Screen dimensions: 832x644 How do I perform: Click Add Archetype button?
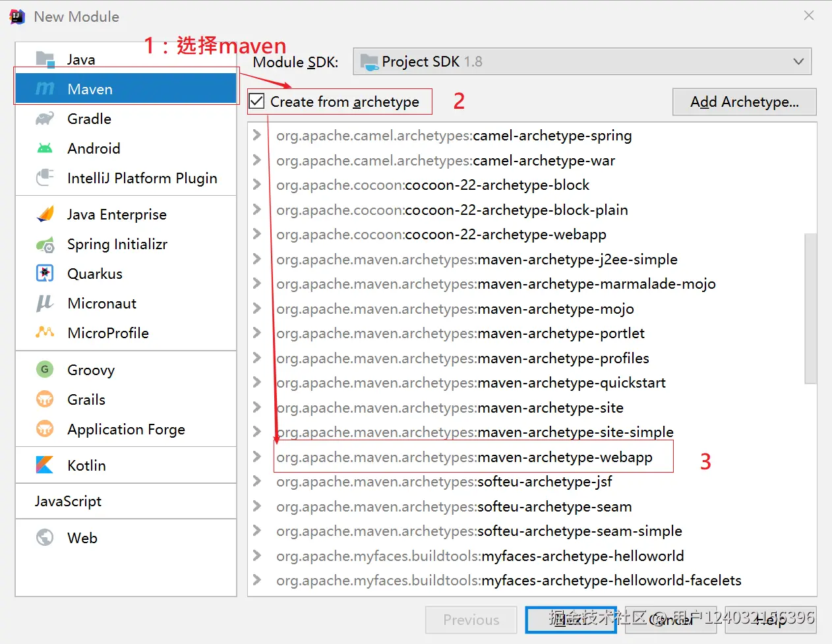(744, 102)
